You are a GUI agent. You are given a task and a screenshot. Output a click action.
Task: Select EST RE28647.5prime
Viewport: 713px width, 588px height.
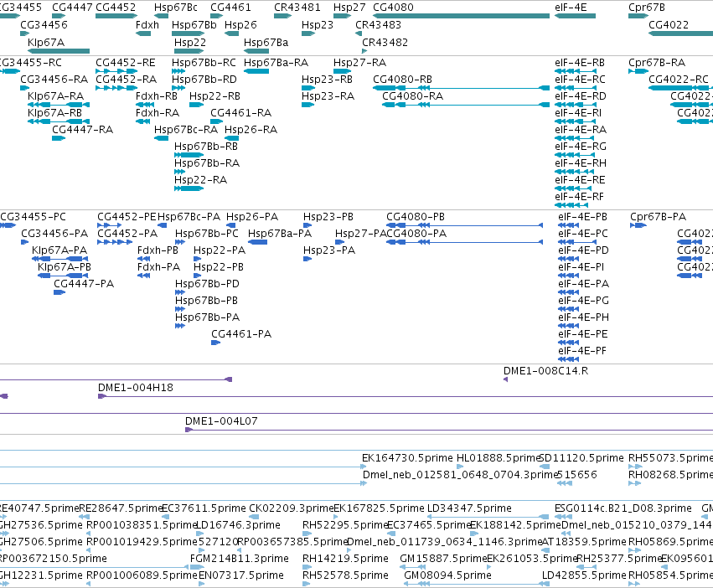coord(121,508)
